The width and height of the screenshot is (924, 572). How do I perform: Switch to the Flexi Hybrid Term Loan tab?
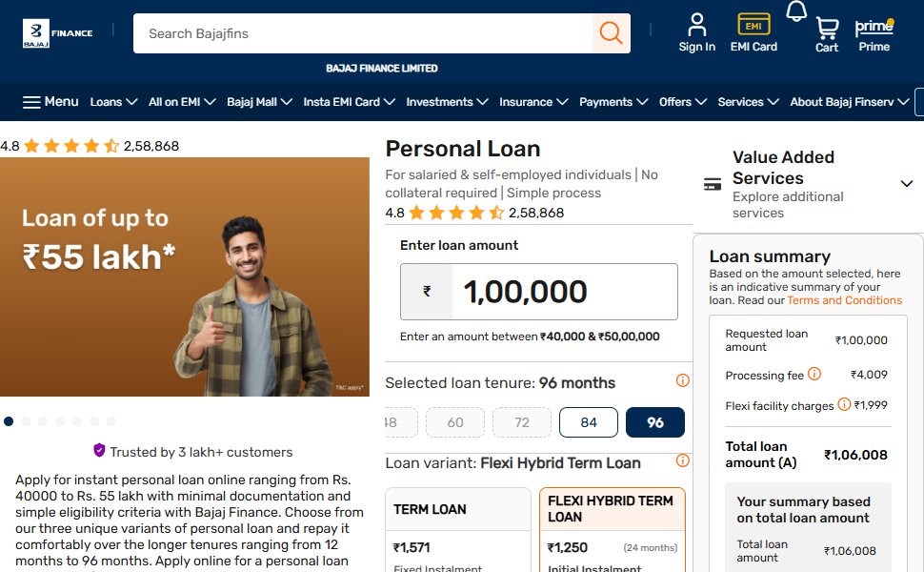click(612, 507)
